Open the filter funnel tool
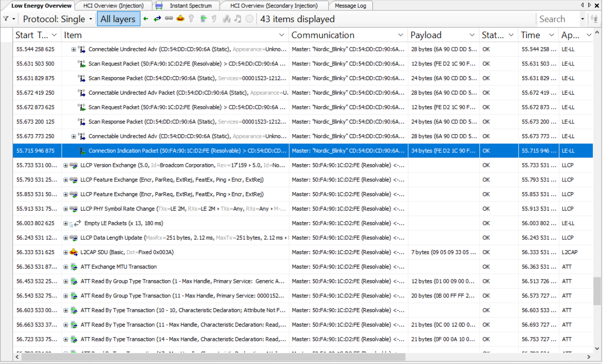This screenshot has height=364, width=603. point(6,19)
